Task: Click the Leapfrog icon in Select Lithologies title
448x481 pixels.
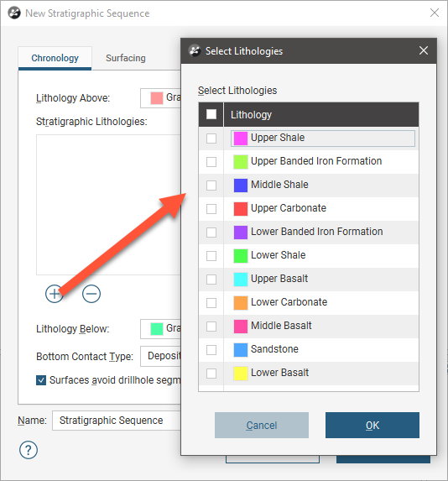Action: 195,51
